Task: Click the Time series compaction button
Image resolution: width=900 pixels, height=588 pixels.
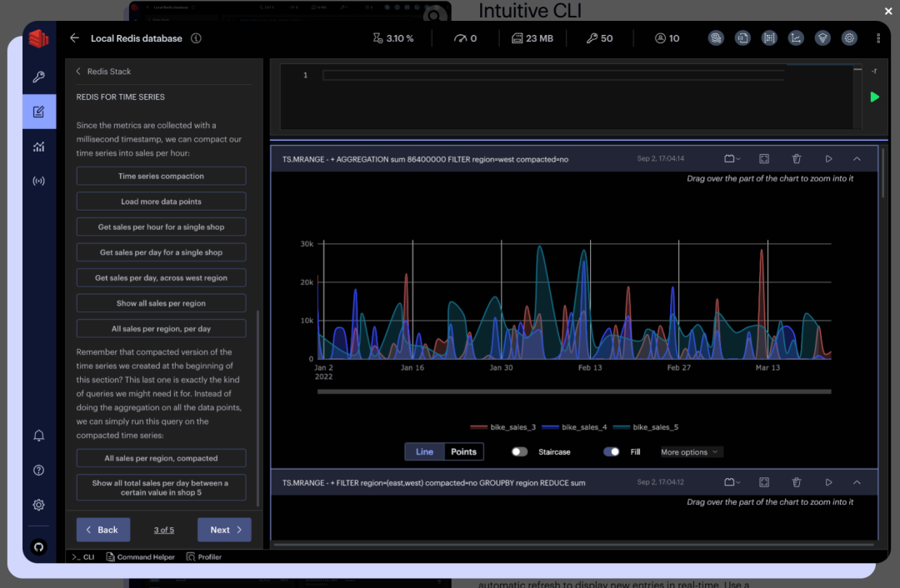Action: (162, 176)
